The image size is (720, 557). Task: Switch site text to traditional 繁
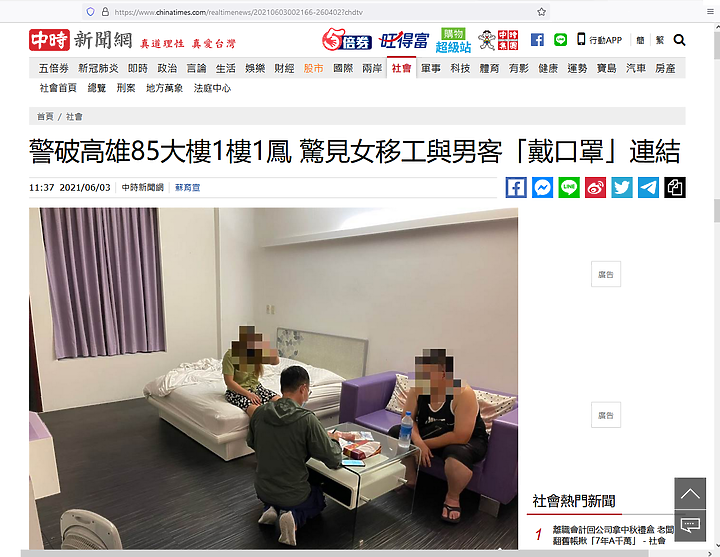660,40
